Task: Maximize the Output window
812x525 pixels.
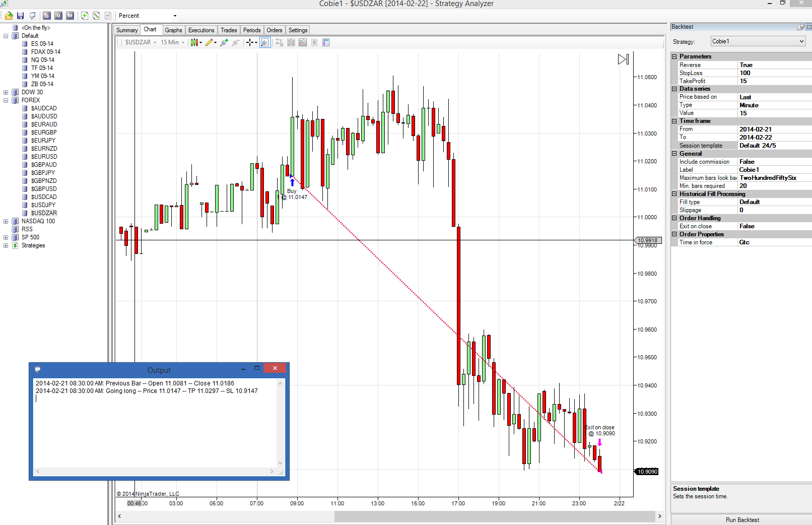Action: pyautogui.click(x=257, y=368)
